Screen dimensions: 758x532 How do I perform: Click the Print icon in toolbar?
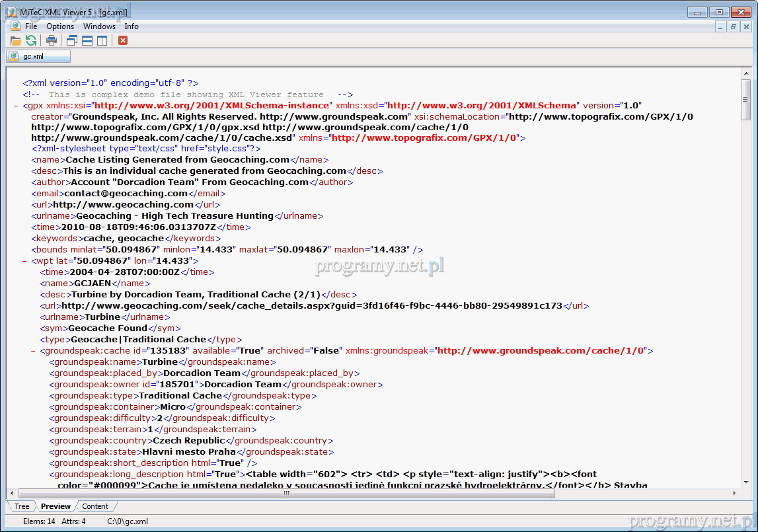(x=52, y=40)
